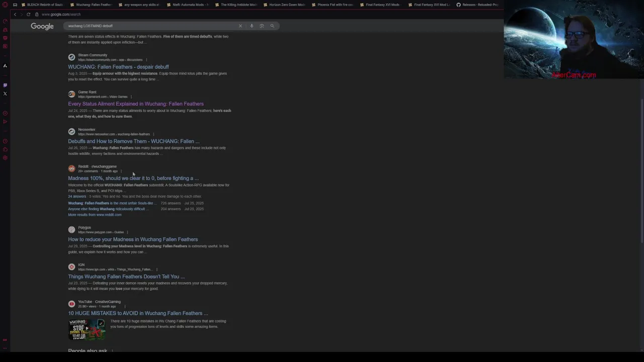Screen dimensions: 644x362
Task: Open More results from www.reddit.com
Action: (95, 215)
